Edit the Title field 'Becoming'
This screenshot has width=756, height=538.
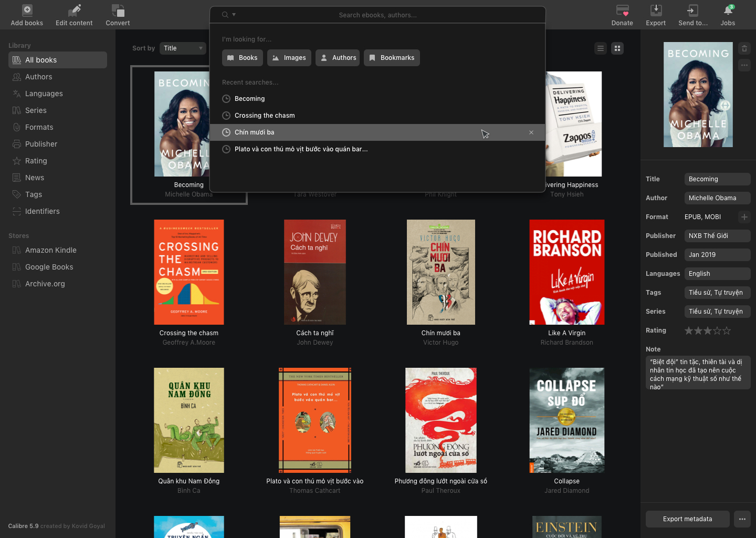point(718,179)
